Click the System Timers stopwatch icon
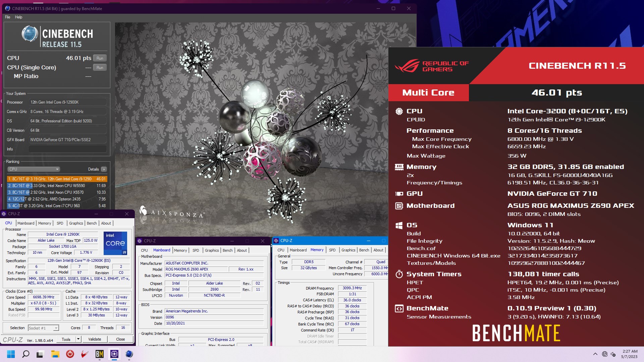The width and height of the screenshot is (644, 362). pyautogui.click(x=399, y=274)
